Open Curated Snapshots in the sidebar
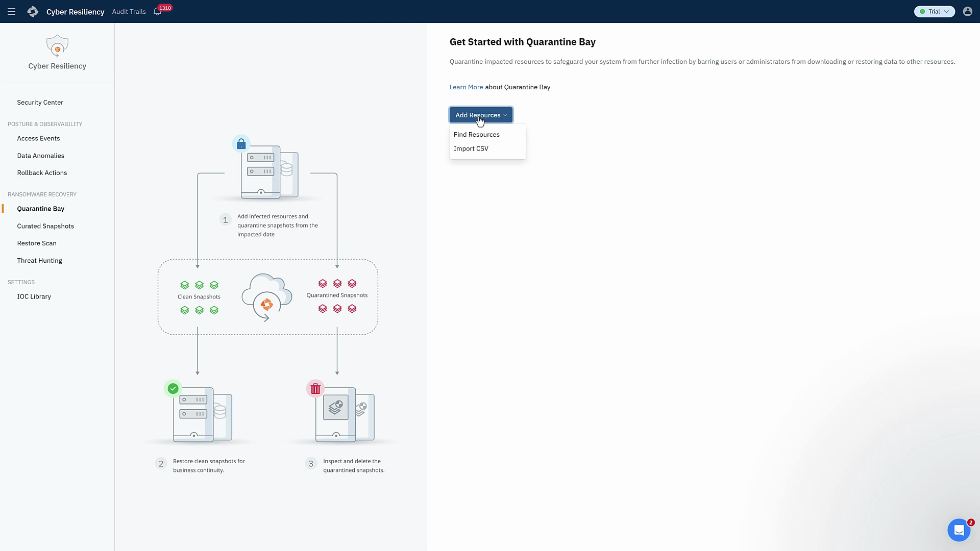This screenshot has height=551, width=980. click(x=45, y=226)
